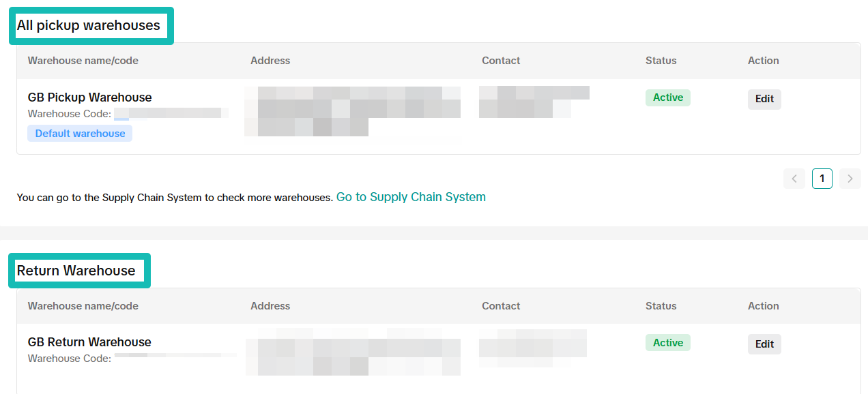Click the Edit button for GB Return Warehouse
This screenshot has width=868, height=394.
pyautogui.click(x=764, y=344)
